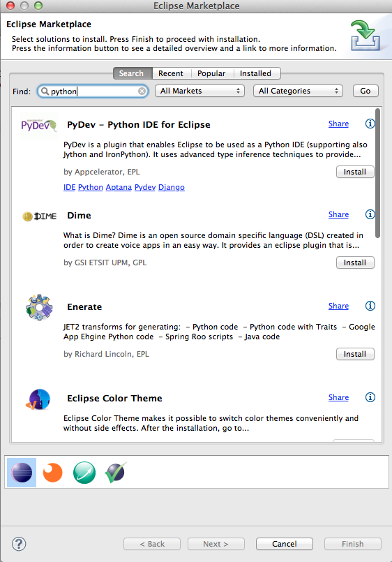Screen dimensions: 392x562
Task: Open the All Markets dropdown
Action: tap(199, 91)
